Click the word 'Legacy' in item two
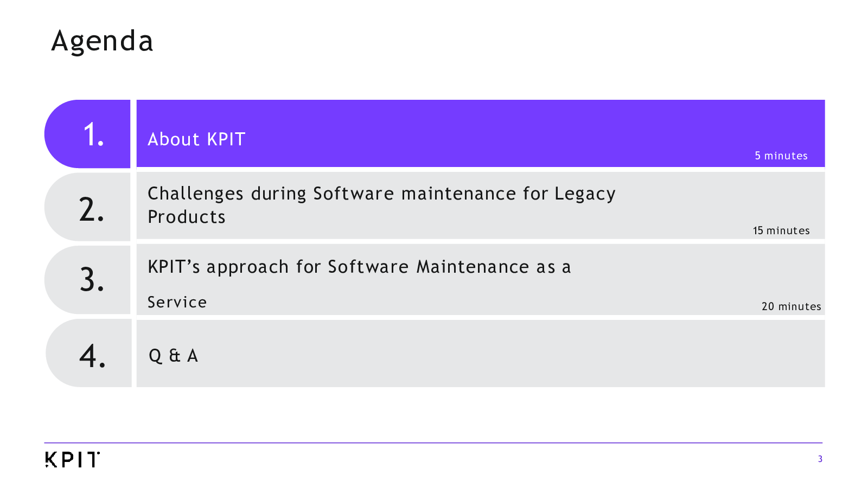Viewport: 868px width, 488px height. coord(585,194)
